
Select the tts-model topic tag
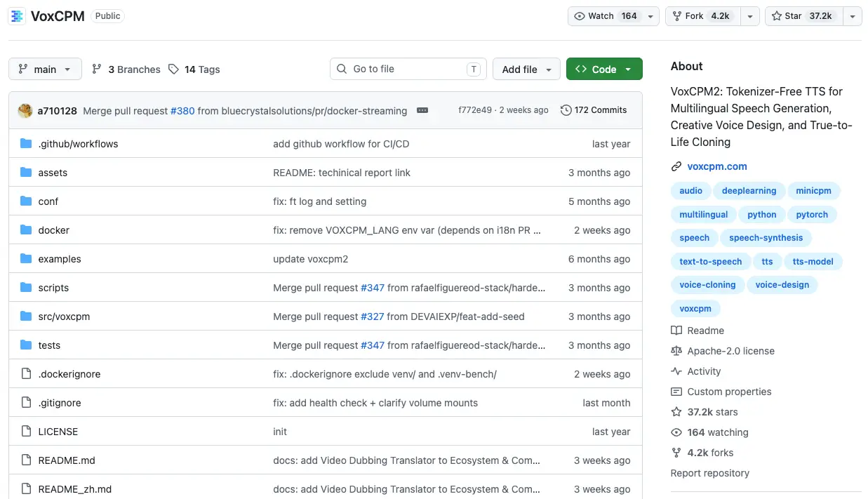tap(813, 262)
